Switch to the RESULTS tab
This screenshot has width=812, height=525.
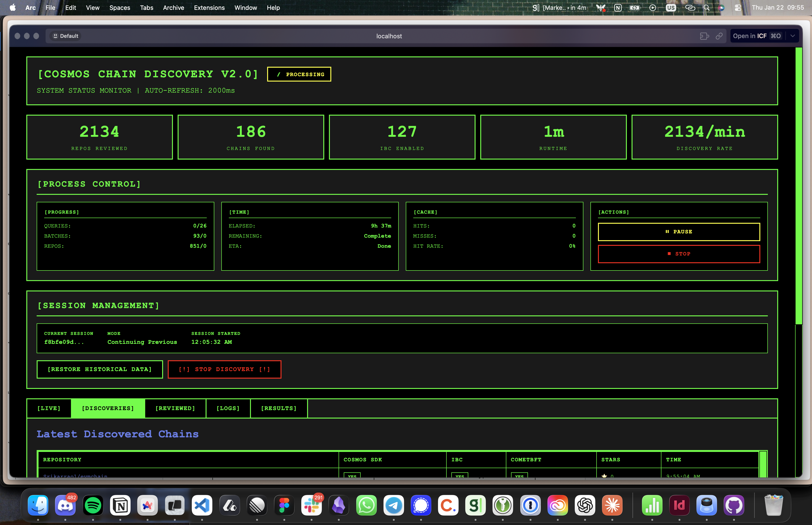pos(278,408)
